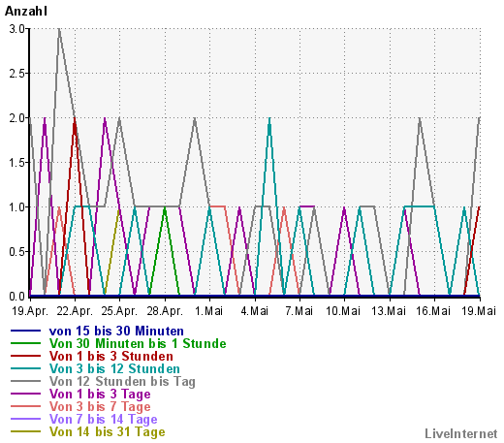Click the teal legend line swatch

coord(25,368)
